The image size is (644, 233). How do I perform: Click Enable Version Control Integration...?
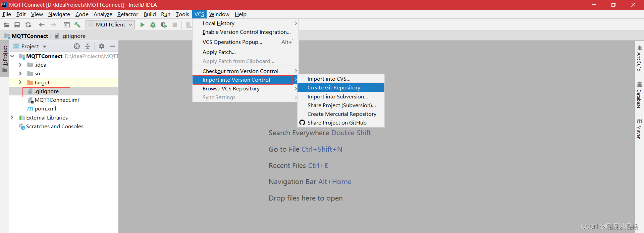click(x=246, y=32)
